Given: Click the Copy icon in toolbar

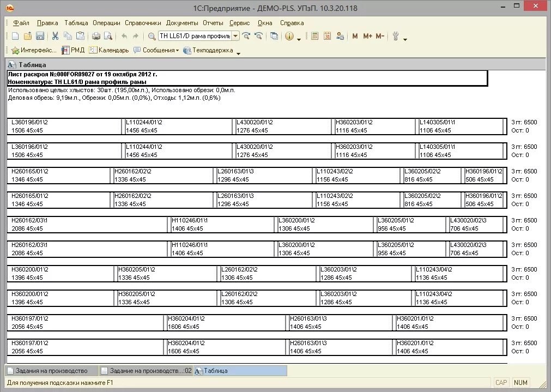Looking at the screenshot, I should pos(68,36).
